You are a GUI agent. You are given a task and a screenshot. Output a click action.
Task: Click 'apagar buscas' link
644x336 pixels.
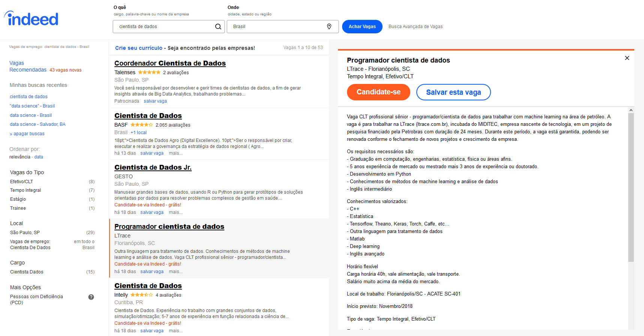tap(27, 134)
